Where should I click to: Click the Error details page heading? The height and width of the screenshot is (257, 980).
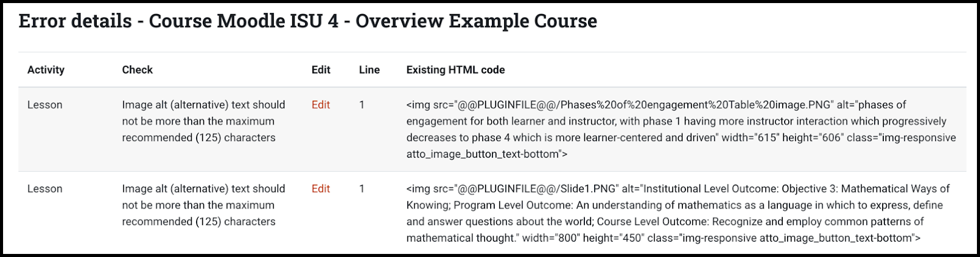(307, 21)
